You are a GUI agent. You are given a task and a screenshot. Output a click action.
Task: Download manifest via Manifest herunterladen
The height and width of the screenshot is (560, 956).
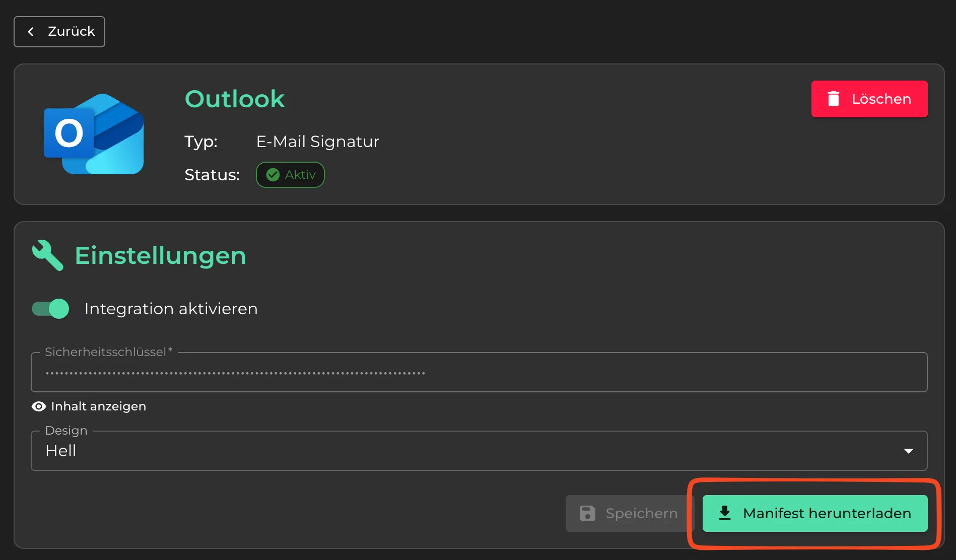coord(814,513)
